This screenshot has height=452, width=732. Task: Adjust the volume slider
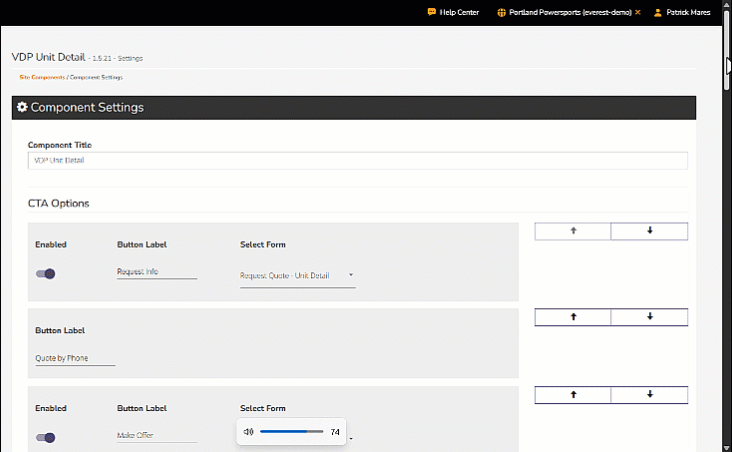pos(291,432)
